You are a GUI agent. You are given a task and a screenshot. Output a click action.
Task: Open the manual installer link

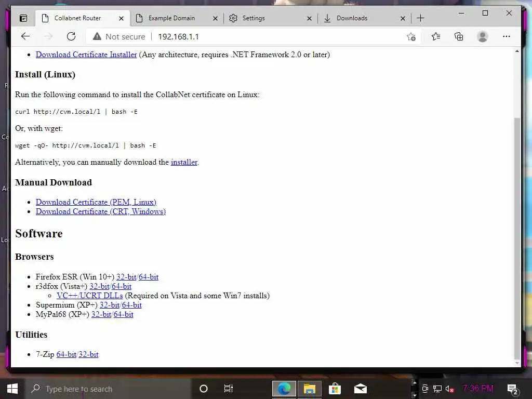[184, 162]
